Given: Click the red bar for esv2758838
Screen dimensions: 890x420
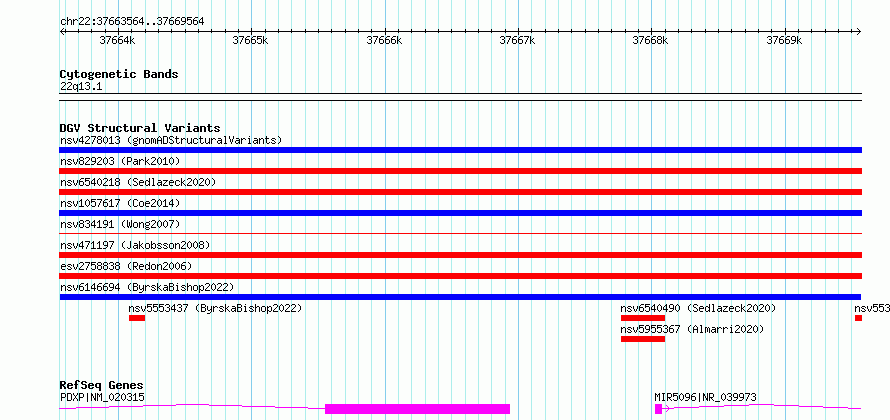Looking at the screenshot, I should pyautogui.click(x=460, y=276).
